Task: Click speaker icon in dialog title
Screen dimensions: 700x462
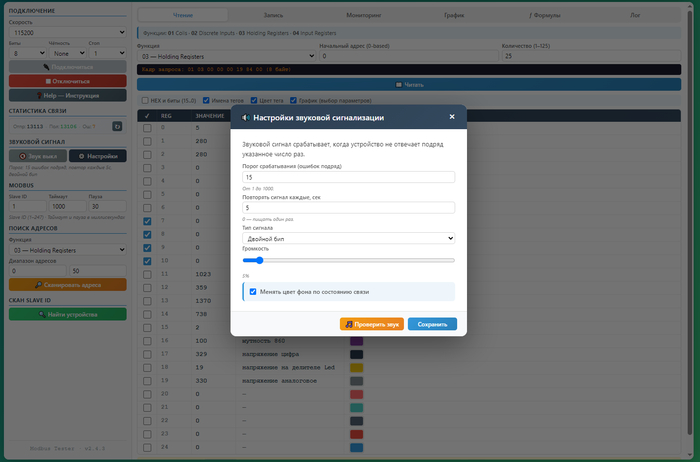Action: point(245,117)
